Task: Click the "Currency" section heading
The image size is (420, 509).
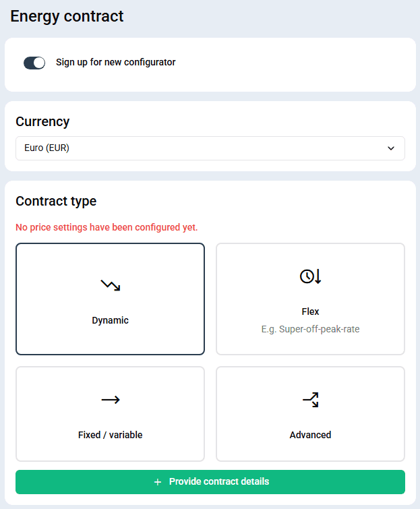Action: click(42, 121)
